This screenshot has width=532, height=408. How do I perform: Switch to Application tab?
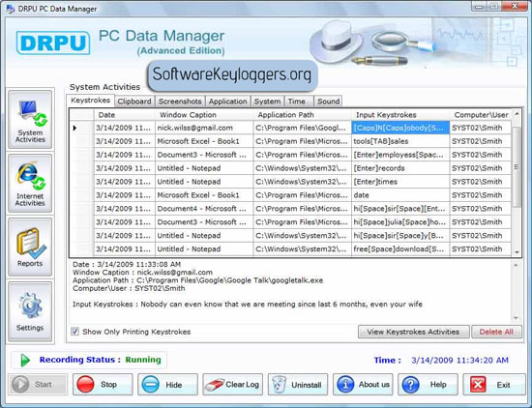tap(228, 102)
